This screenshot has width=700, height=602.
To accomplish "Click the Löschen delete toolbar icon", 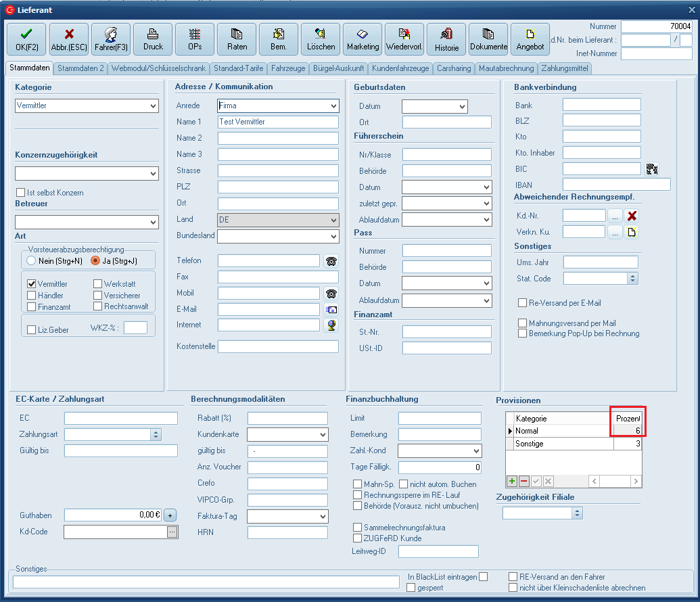I will [x=321, y=39].
